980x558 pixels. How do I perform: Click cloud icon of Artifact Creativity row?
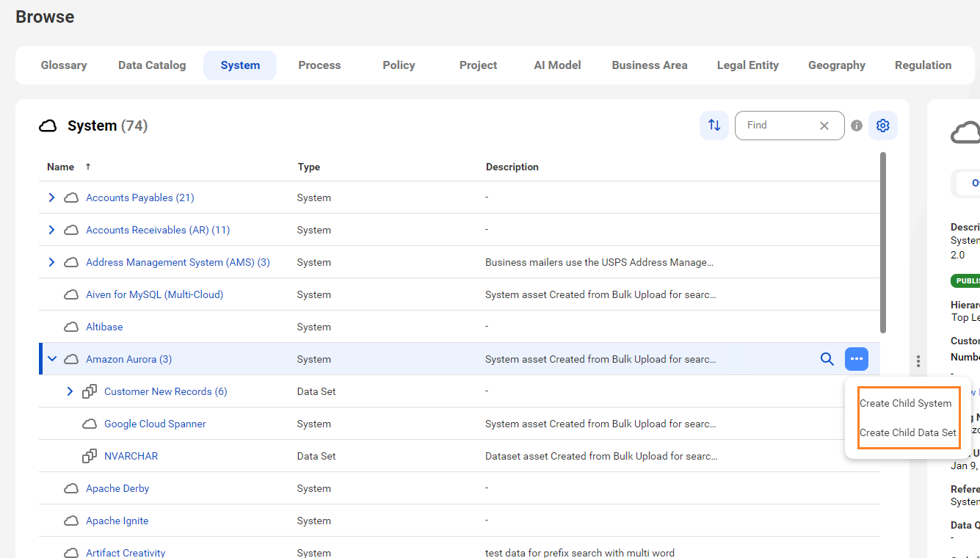click(x=71, y=553)
